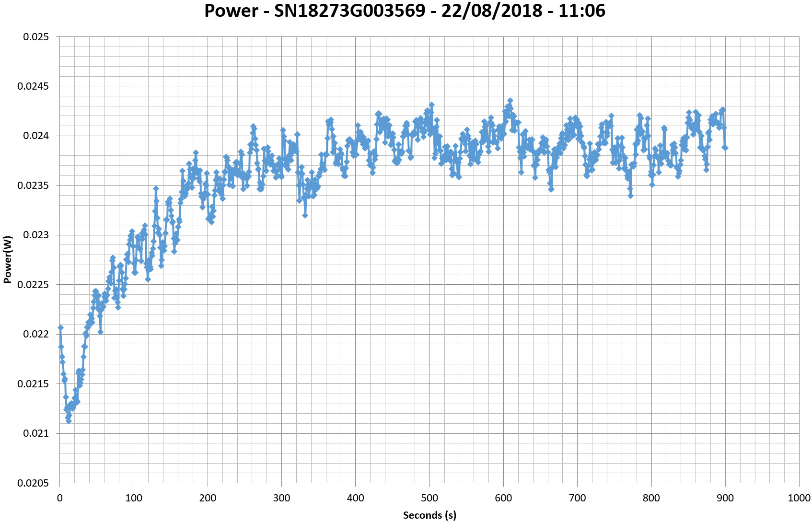Image resolution: width=812 pixels, height=523 pixels.
Task: Click the highest peak marker near 610 seconds
Action: 510,101
